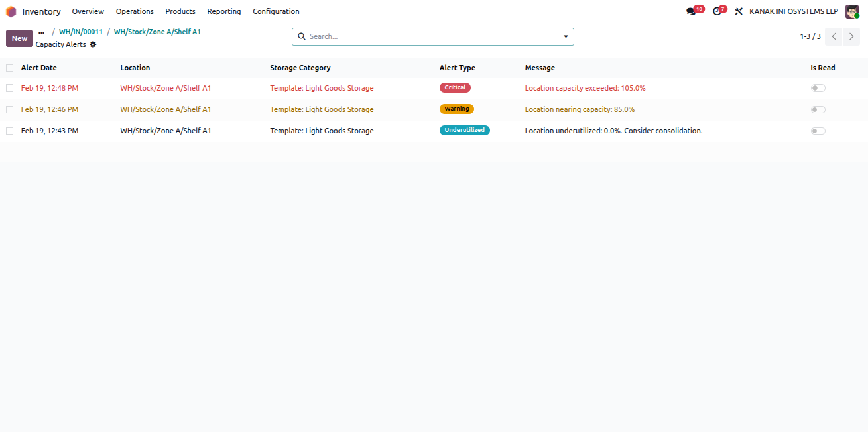The image size is (868, 432).
Task: Go to the next page arrow
Action: [851, 36]
